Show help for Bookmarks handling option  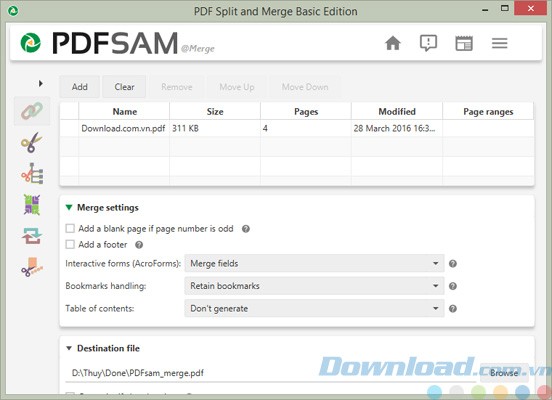click(453, 286)
